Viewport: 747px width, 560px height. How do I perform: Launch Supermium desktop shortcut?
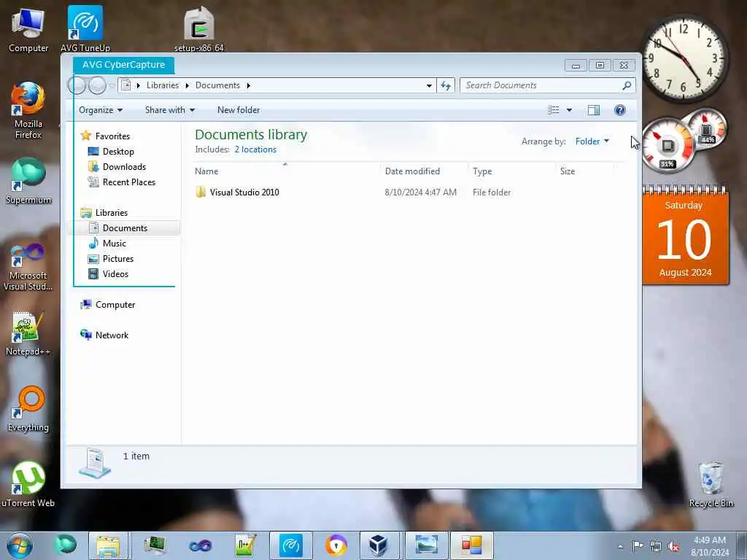28,182
